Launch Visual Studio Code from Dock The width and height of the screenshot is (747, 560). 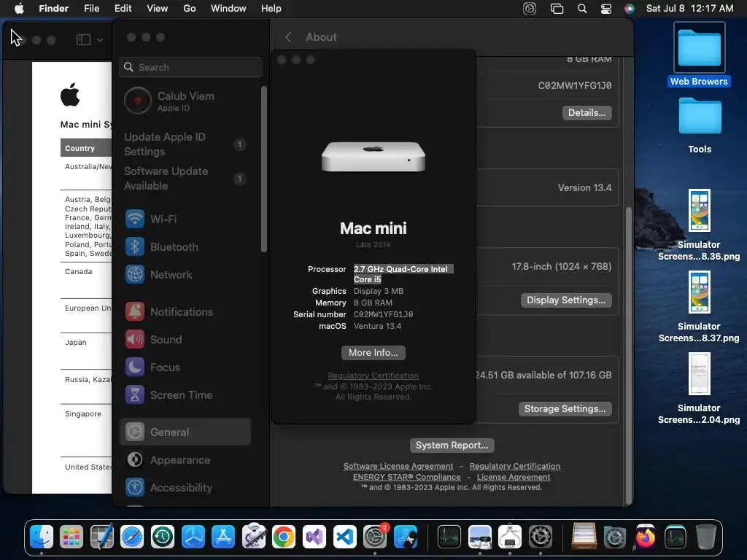point(344,537)
